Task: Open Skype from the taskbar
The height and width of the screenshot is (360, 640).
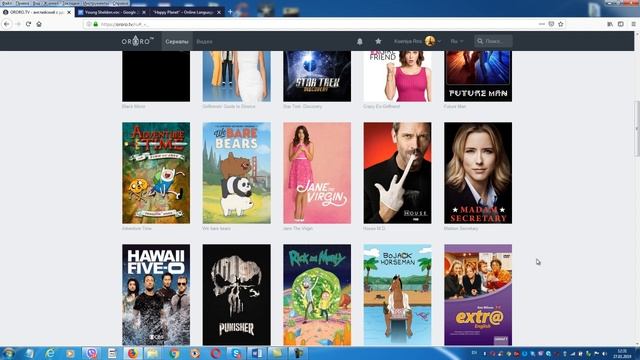Action: pyautogui.click(x=236, y=353)
